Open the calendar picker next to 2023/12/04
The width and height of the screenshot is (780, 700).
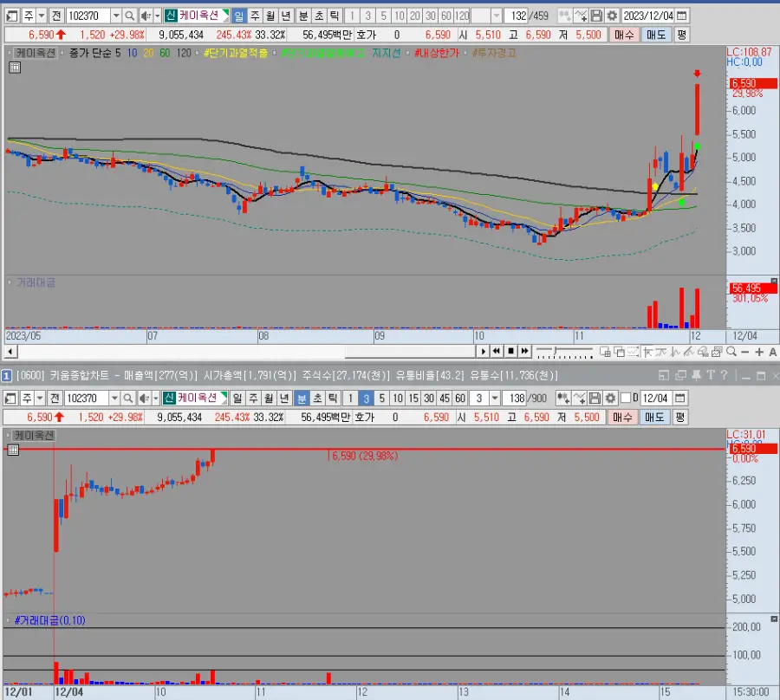pyautogui.click(x=682, y=16)
